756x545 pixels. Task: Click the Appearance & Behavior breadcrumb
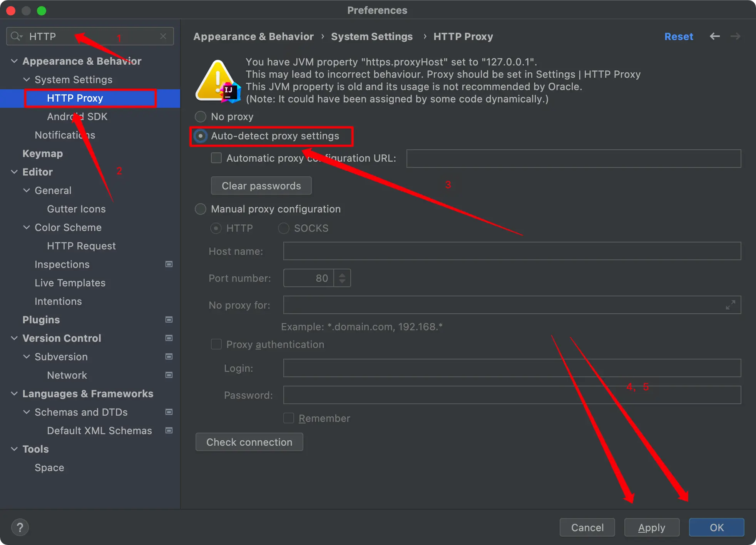point(253,37)
